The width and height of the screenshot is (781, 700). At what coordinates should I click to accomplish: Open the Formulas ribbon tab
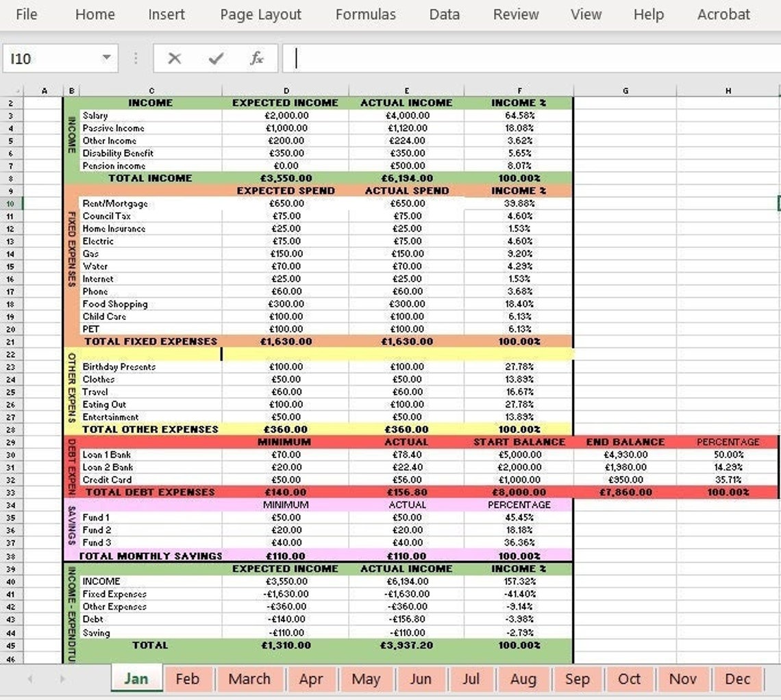pyautogui.click(x=366, y=14)
